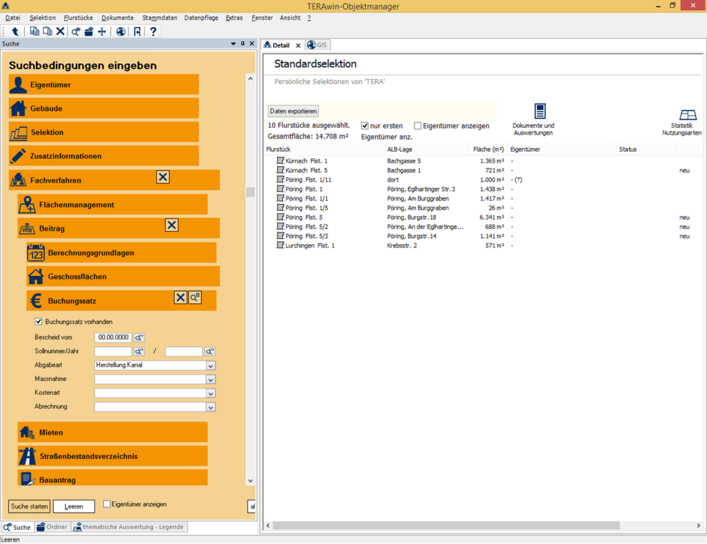Open the Kostenart dropdown
Screen dimensions: 707x544
click(x=210, y=394)
